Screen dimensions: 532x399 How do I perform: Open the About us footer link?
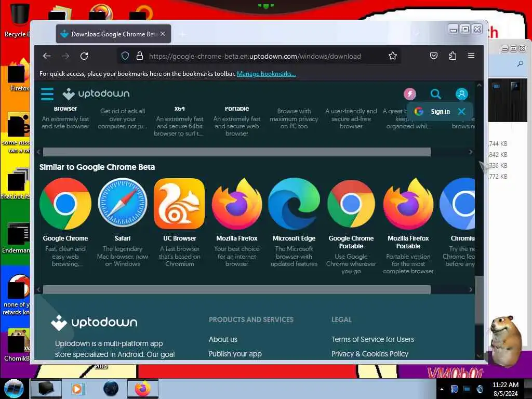click(x=223, y=339)
